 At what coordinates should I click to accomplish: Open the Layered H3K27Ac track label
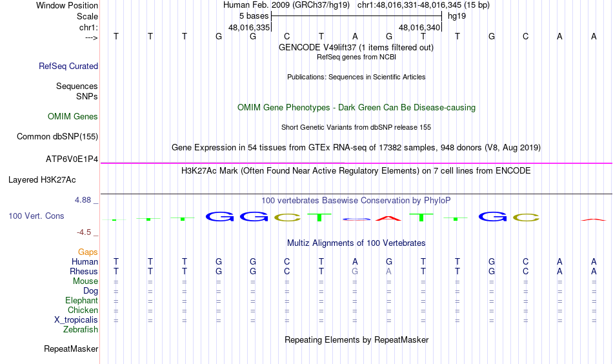42,180
